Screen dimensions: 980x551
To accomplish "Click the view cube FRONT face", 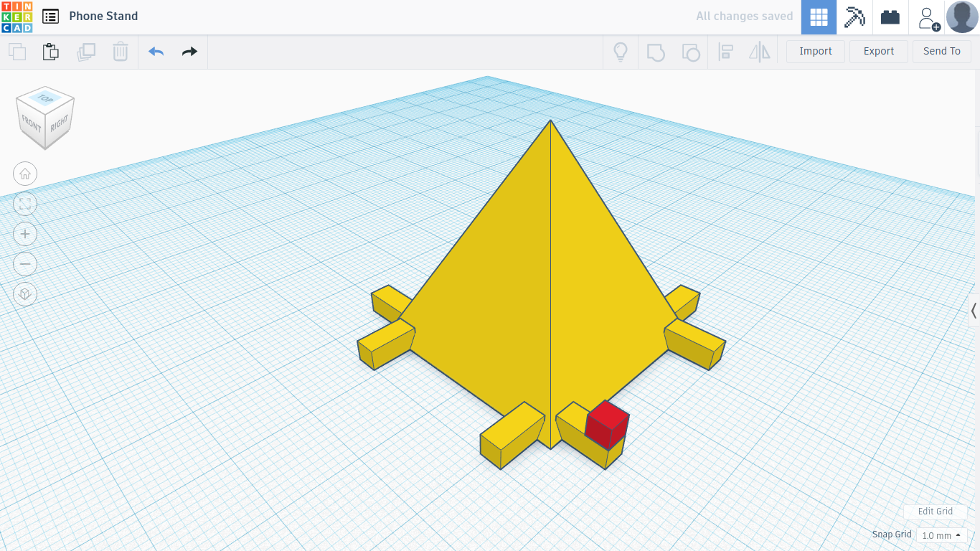I will 32,123.
